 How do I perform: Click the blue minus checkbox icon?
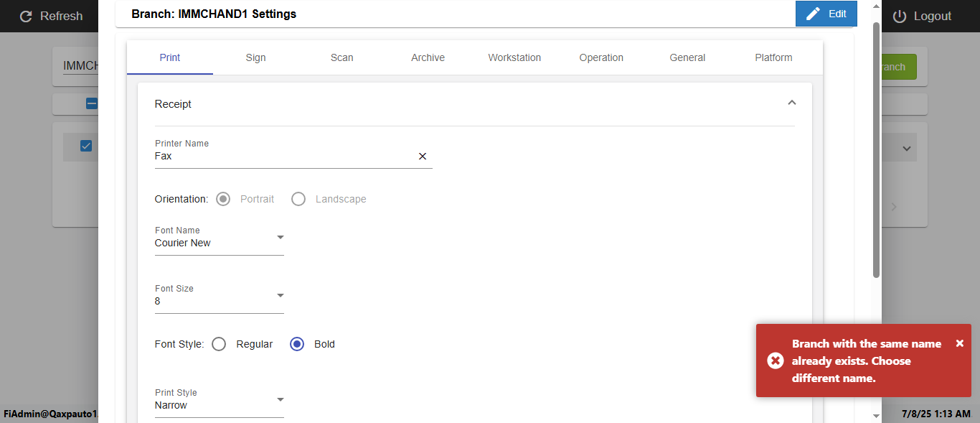click(x=92, y=103)
